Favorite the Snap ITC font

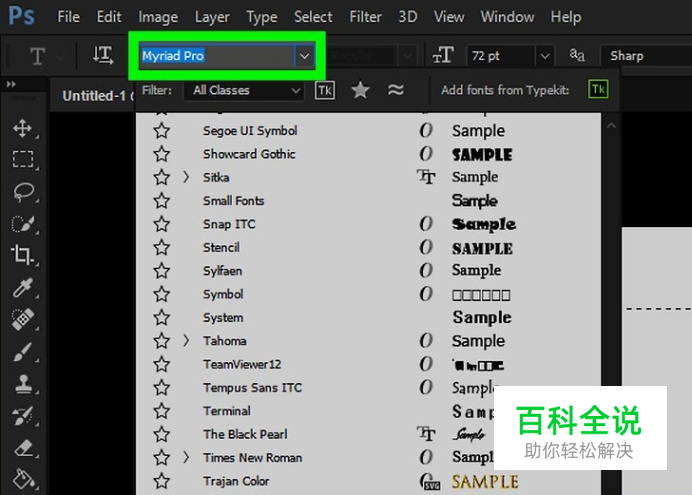pos(162,224)
